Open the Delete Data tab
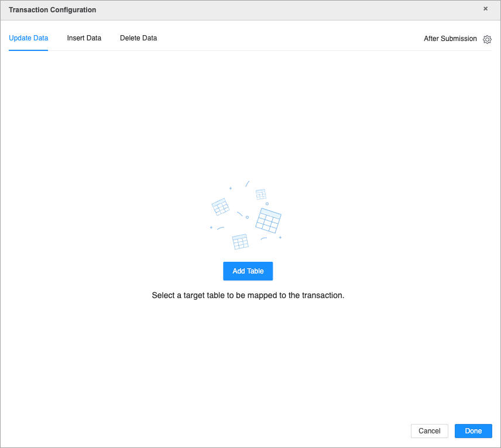This screenshot has height=448, width=501. tap(138, 38)
